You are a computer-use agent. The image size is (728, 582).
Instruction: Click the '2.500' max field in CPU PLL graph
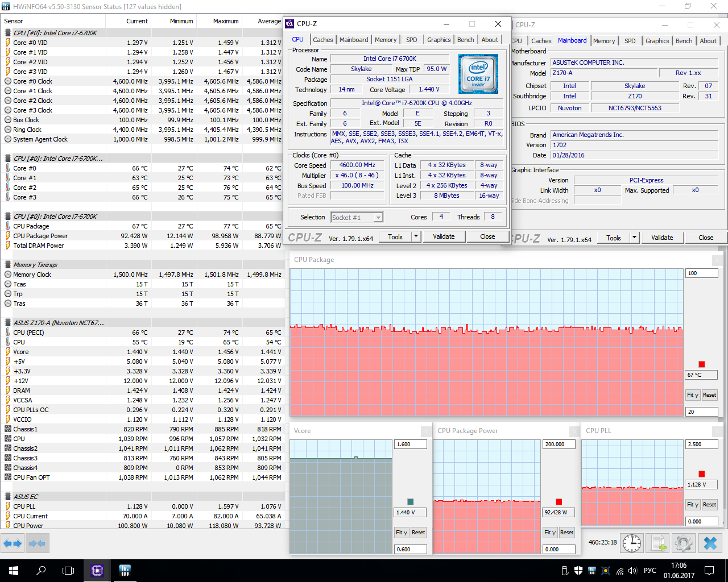(702, 444)
